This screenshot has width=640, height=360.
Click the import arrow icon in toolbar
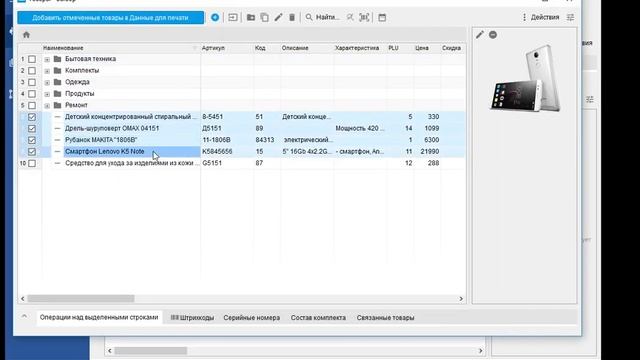point(233,18)
